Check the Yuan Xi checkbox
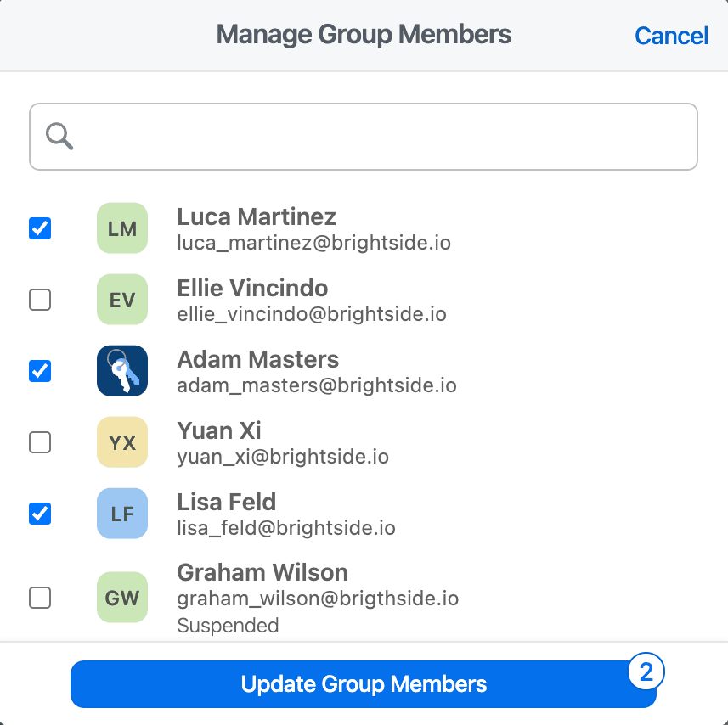 40,442
